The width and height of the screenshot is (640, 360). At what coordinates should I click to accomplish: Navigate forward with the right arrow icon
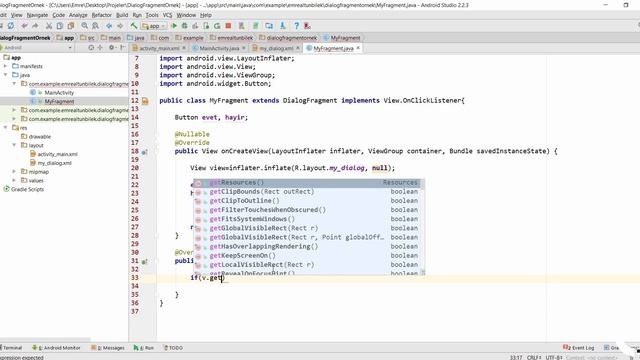click(x=120, y=26)
